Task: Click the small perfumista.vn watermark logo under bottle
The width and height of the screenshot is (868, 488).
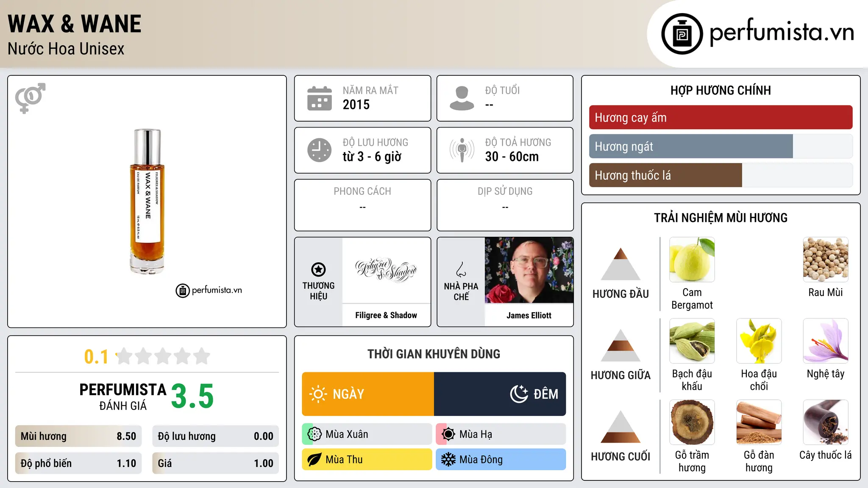Action: tap(209, 291)
